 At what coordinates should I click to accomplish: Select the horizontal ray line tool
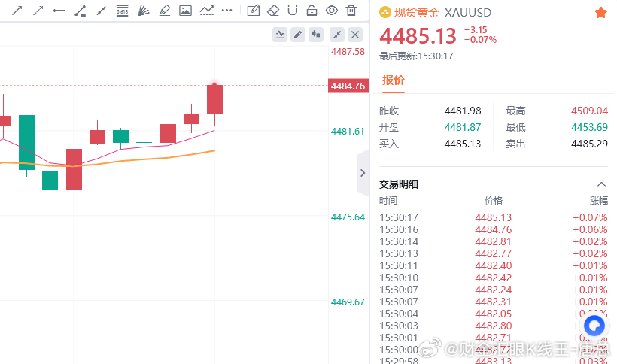pos(59,11)
